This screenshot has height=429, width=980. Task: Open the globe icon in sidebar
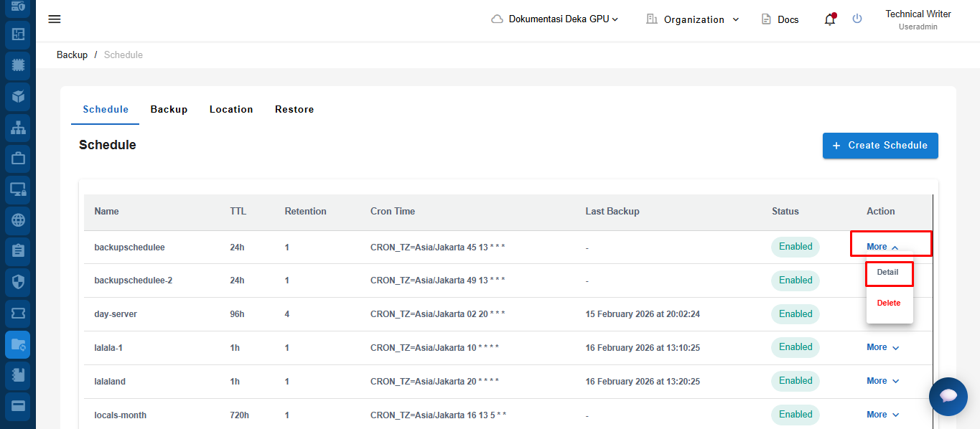click(18, 220)
